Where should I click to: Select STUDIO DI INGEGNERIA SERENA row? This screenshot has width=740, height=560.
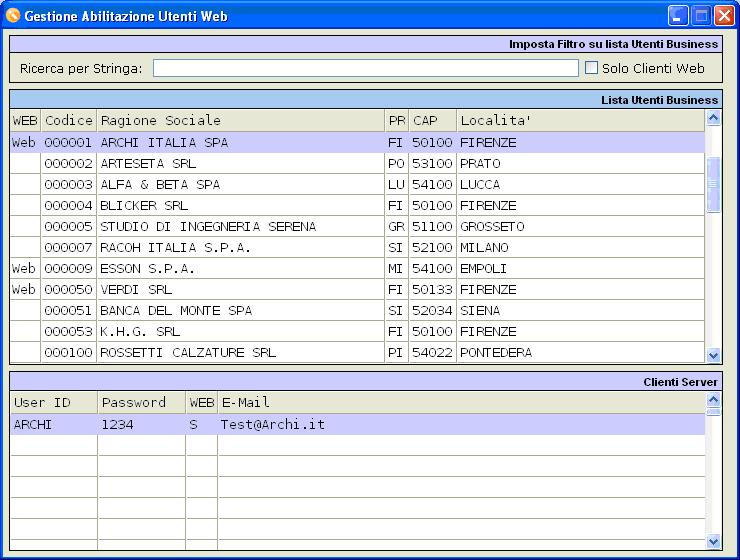(x=357, y=226)
